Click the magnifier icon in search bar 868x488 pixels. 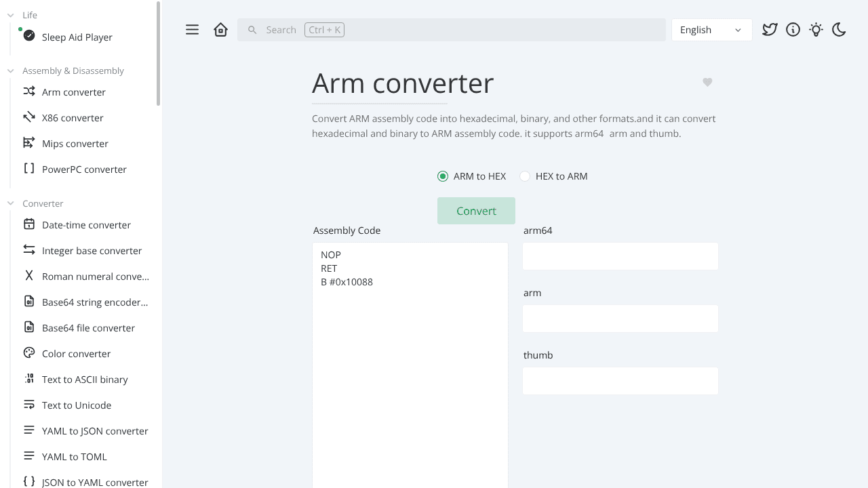click(x=252, y=30)
